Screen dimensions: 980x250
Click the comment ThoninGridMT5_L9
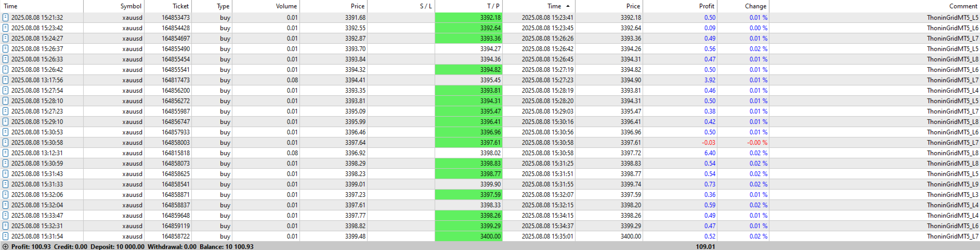(952, 184)
